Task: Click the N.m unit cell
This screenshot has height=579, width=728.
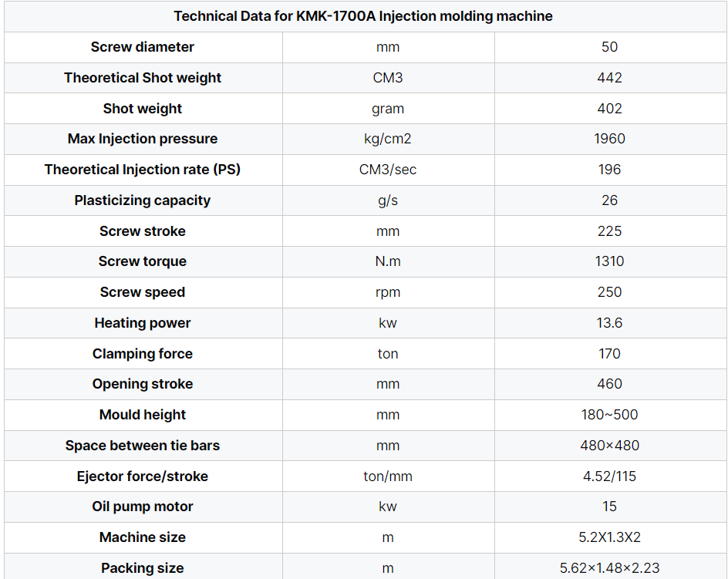Action: 388,261
